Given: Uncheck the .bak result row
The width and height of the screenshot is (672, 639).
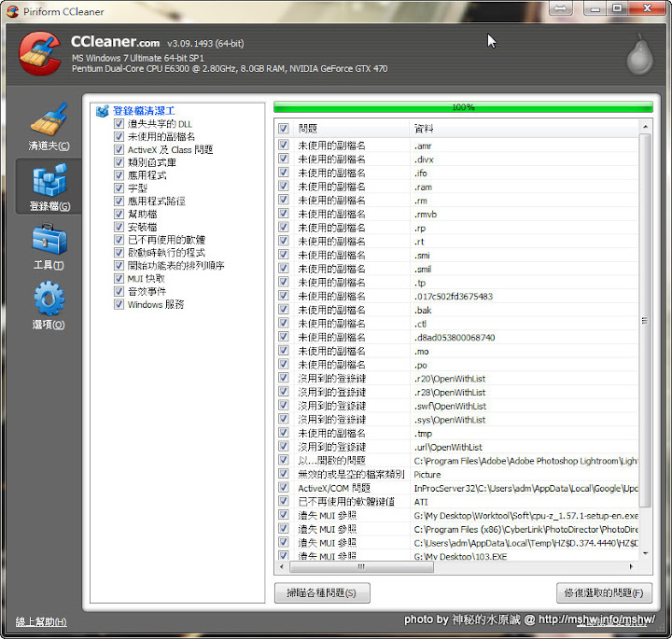Looking at the screenshot, I should tap(284, 309).
